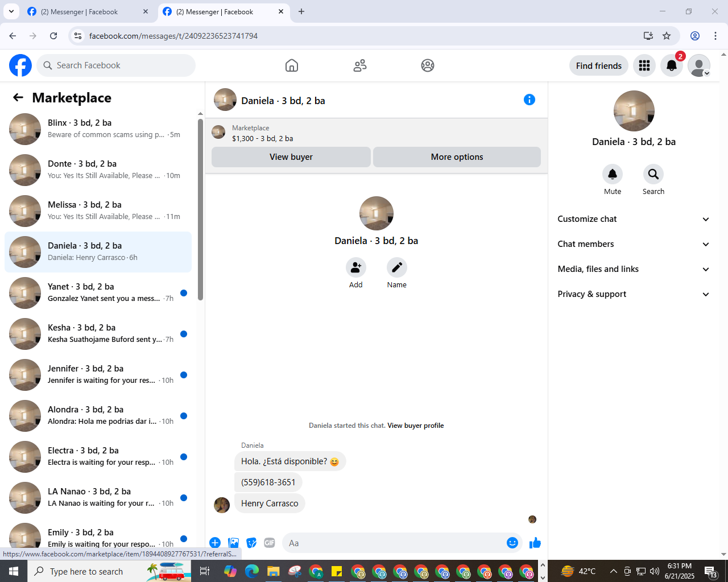Click the View buyer button

[x=291, y=157]
